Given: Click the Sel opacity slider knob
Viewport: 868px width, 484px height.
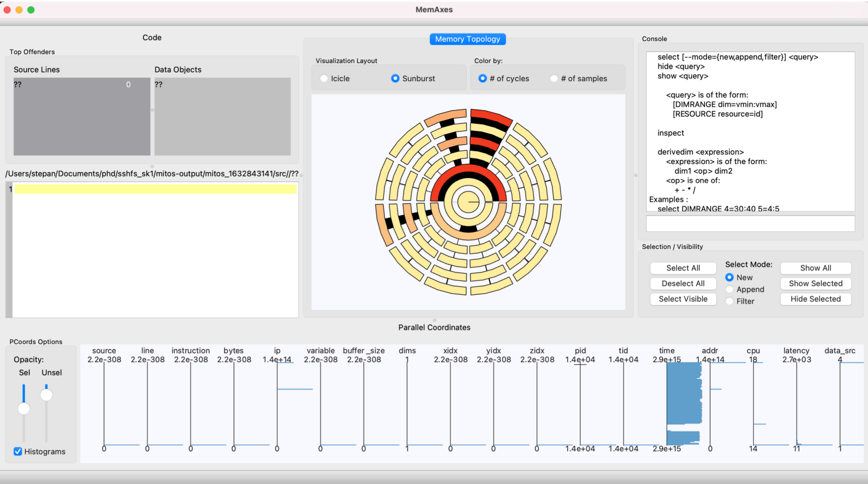Looking at the screenshot, I should coord(24,409).
